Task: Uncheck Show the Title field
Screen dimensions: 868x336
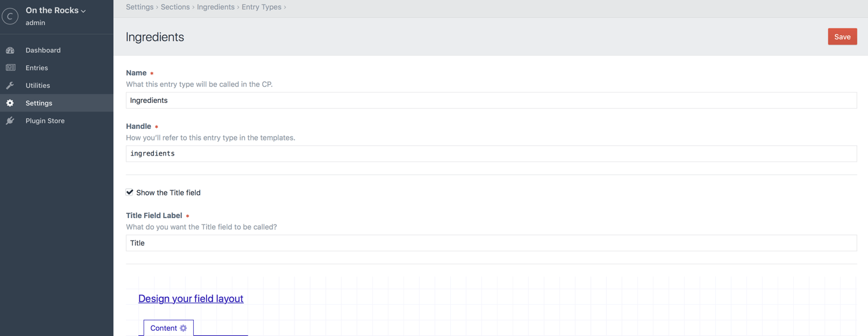Action: click(130, 192)
